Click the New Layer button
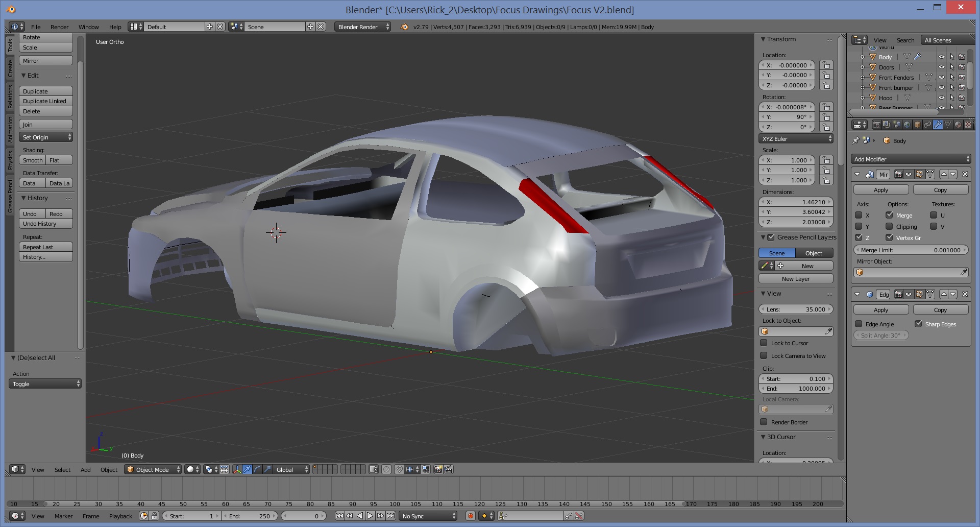This screenshot has width=980, height=527. tap(796, 279)
